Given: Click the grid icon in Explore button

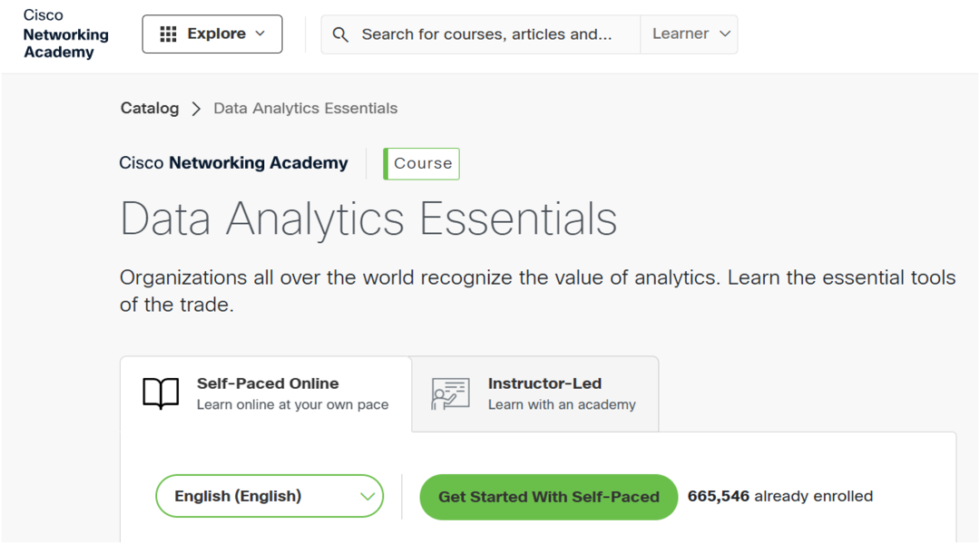Looking at the screenshot, I should click(168, 34).
